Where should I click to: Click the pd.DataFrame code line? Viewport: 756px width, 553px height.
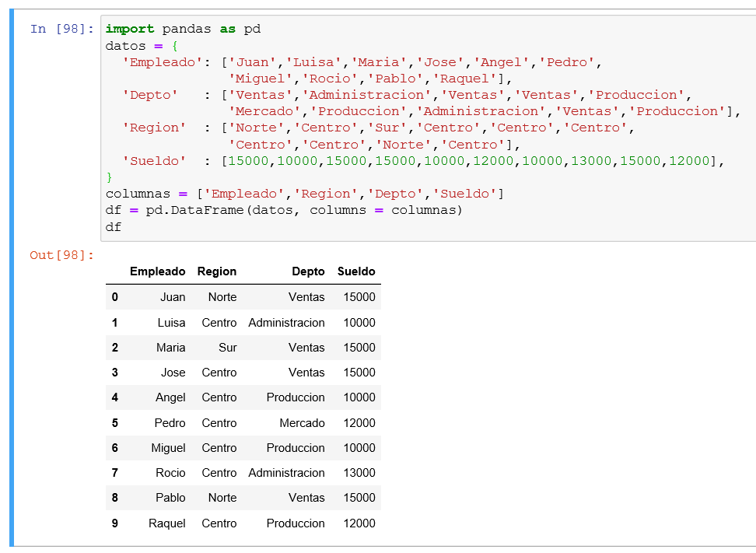coord(283,210)
